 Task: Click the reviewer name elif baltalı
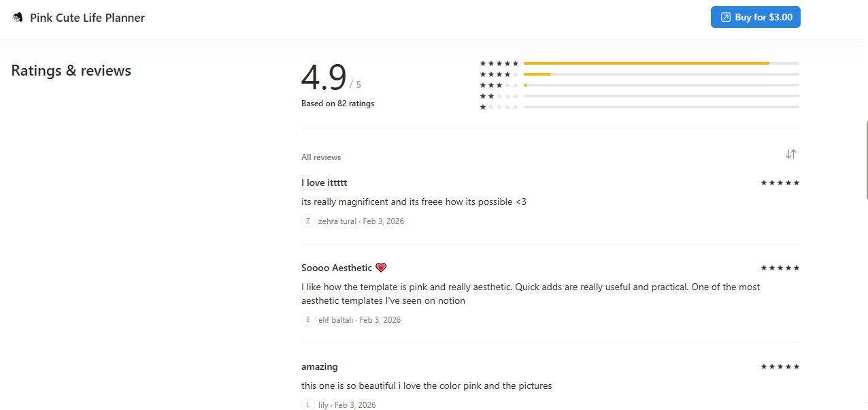[x=337, y=320]
